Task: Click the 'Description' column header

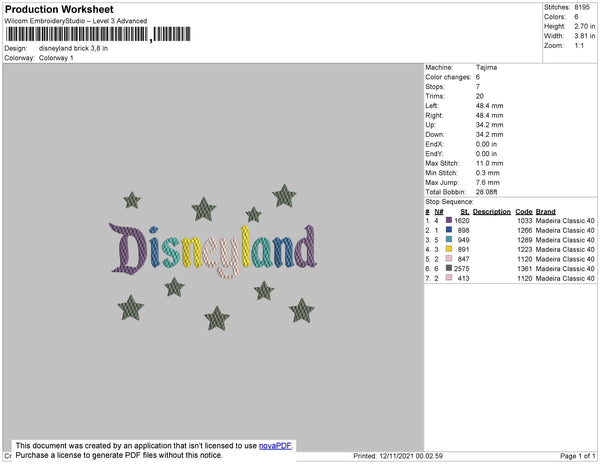Action: click(492, 212)
